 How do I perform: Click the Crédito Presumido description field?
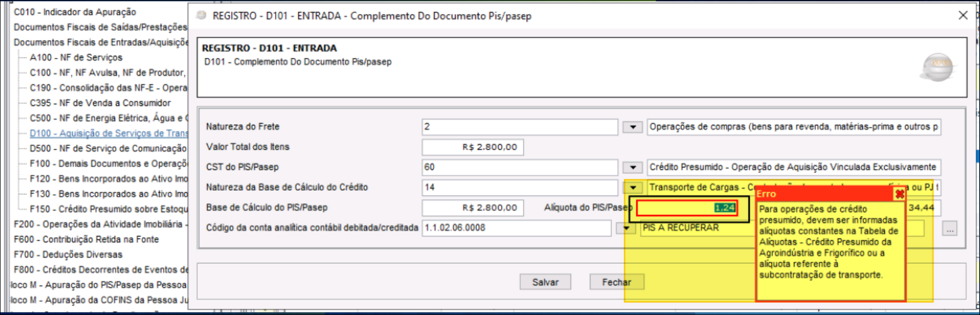point(793,168)
